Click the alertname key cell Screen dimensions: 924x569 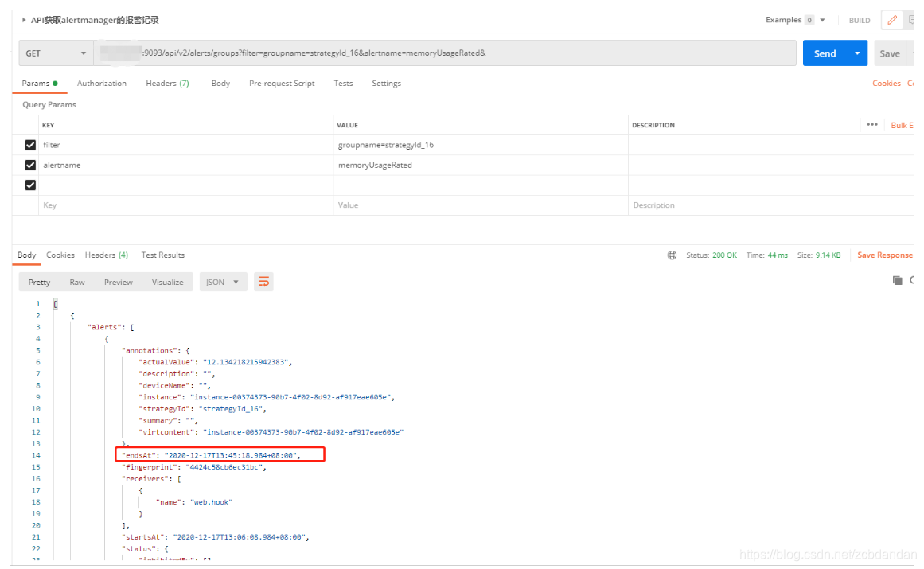click(185, 165)
